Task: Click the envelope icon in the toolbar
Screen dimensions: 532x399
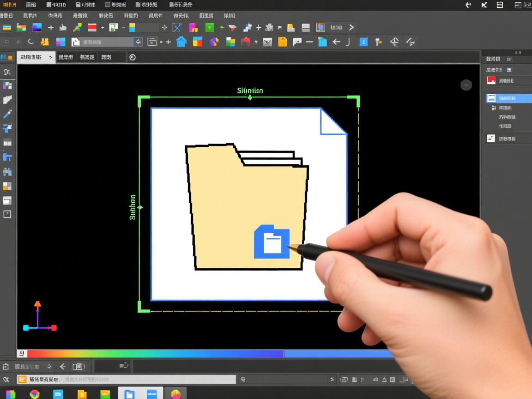Action: coord(267,42)
